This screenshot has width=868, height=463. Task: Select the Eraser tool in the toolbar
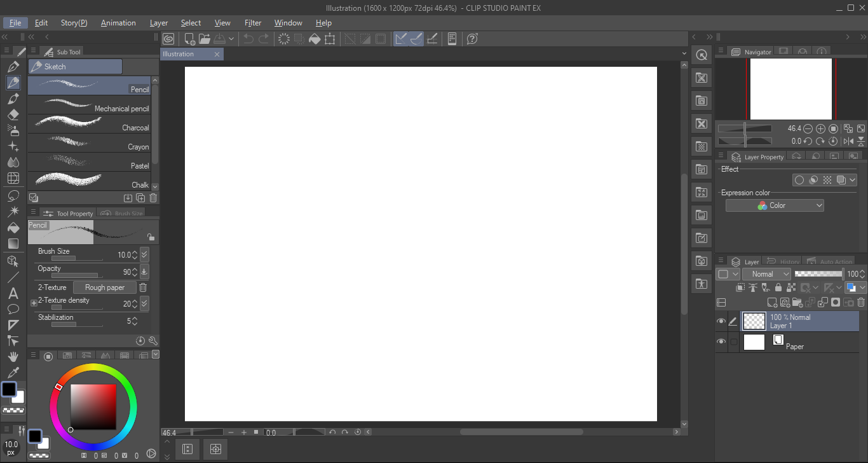pyautogui.click(x=13, y=114)
